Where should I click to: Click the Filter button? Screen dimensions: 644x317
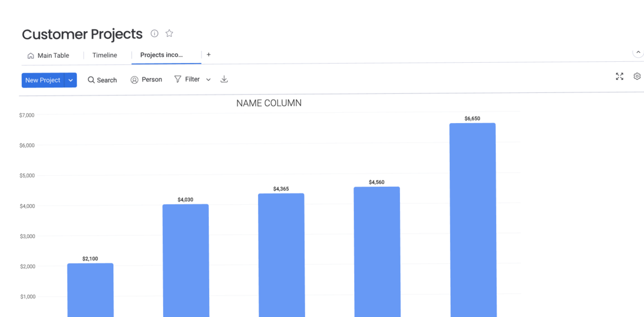[x=187, y=79]
